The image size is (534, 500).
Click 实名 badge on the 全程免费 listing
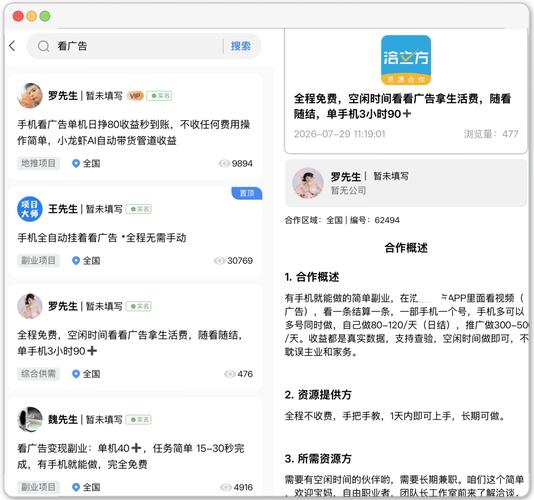click(x=139, y=307)
